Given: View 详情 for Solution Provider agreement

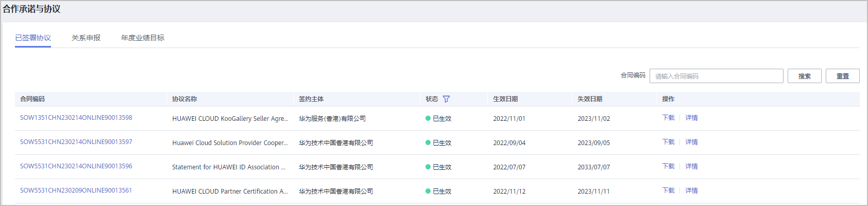Looking at the screenshot, I should [691, 142].
